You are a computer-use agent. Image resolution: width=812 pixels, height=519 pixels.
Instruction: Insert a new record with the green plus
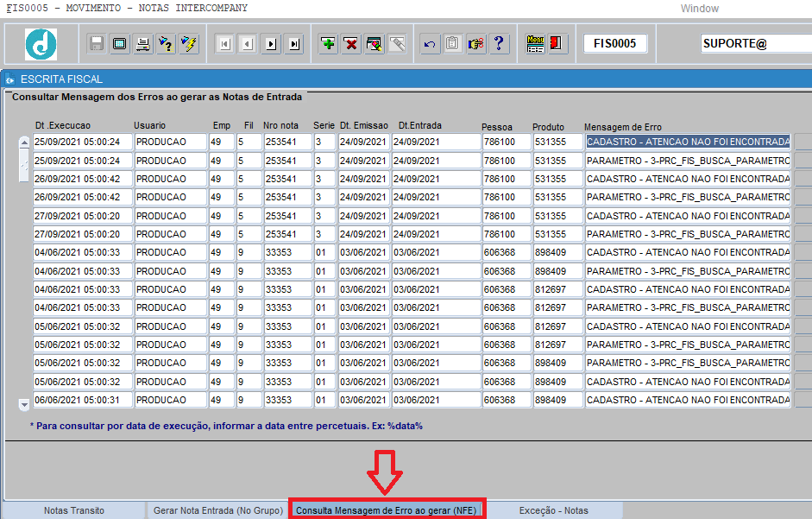pyautogui.click(x=328, y=44)
